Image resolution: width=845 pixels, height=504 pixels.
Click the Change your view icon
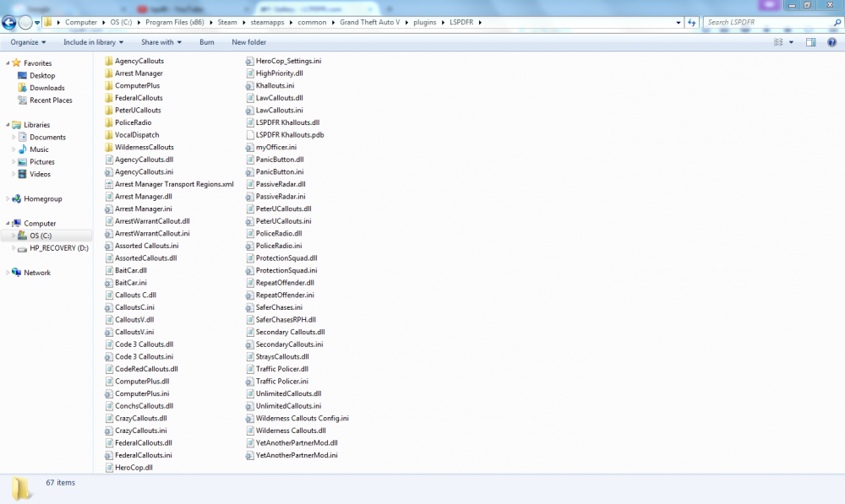click(x=778, y=42)
